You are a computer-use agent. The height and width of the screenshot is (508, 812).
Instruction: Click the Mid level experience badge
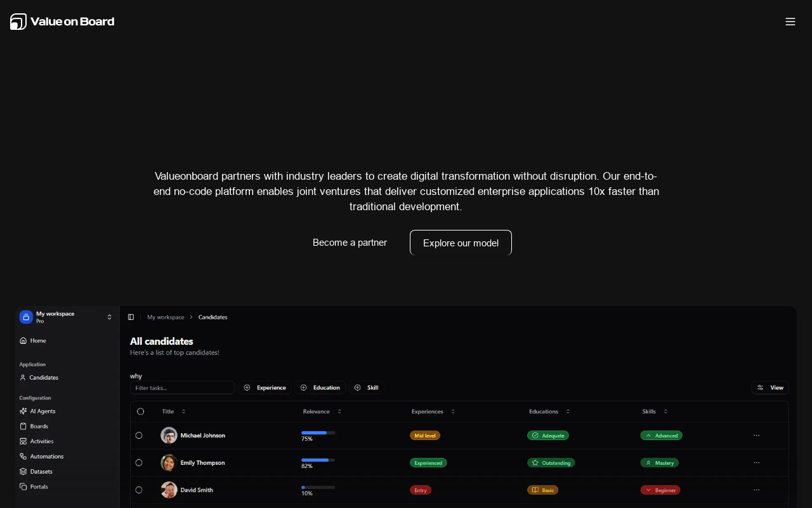(x=425, y=436)
